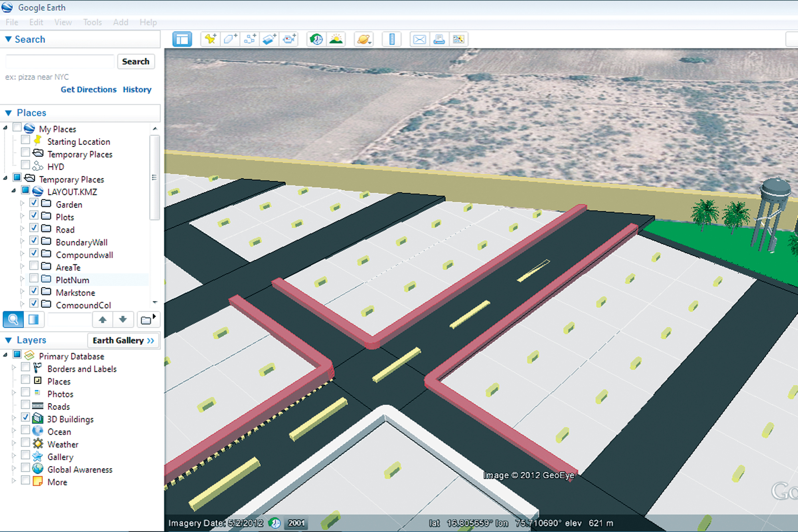This screenshot has width=798, height=532.
Task: Switch planet view via Saturn icon
Action: pos(364,39)
